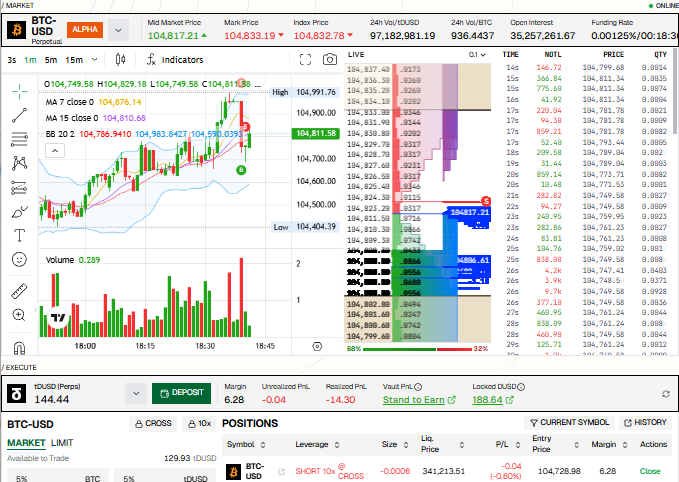
Task: Take a chart snapshot with camera icon
Action: point(330,59)
